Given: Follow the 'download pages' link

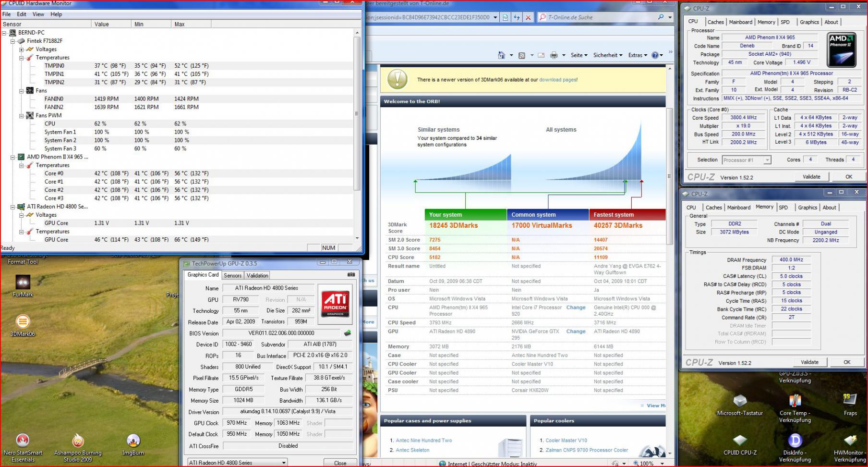Looking at the screenshot, I should (557, 80).
